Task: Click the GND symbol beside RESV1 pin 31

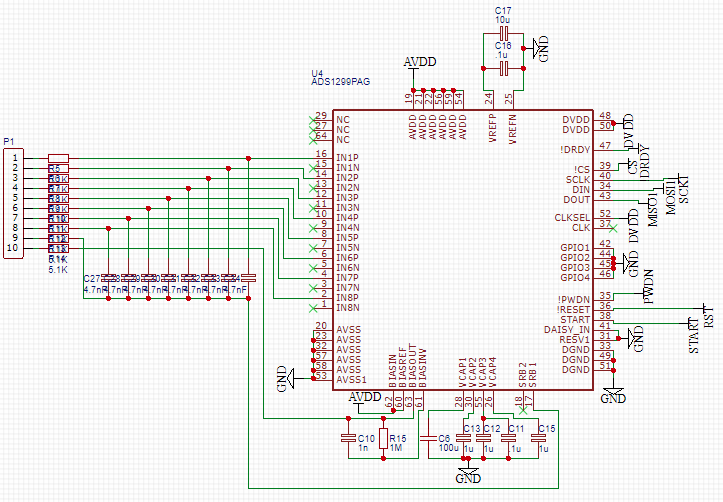Action: [636, 338]
